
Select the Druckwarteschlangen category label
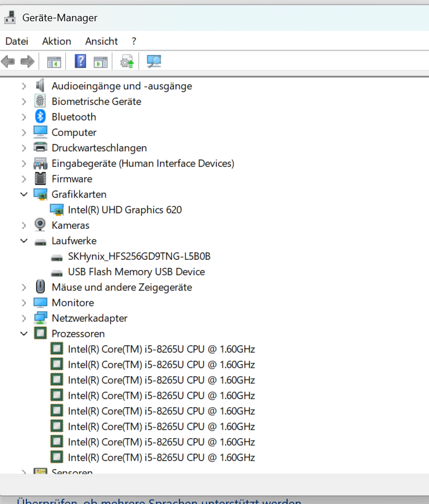coord(99,148)
